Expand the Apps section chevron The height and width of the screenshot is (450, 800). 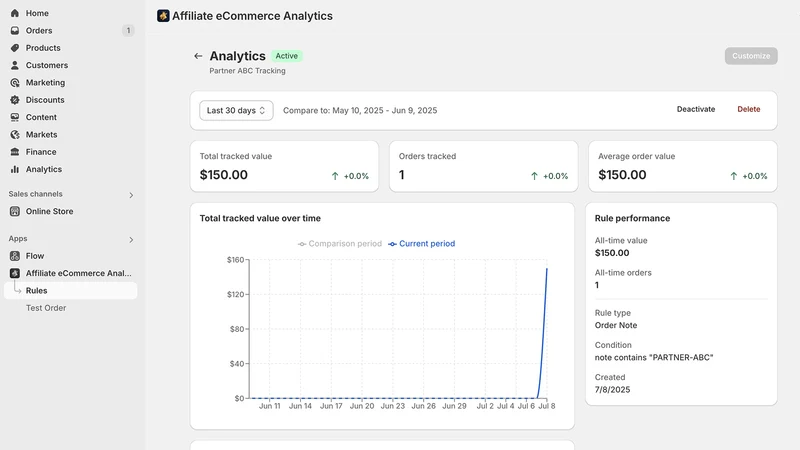point(131,240)
